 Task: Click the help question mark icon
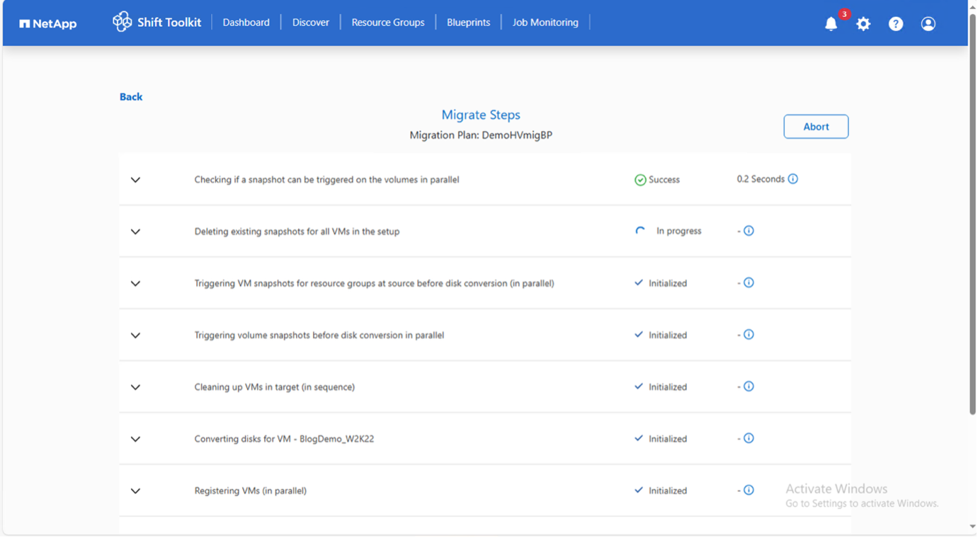pos(896,24)
